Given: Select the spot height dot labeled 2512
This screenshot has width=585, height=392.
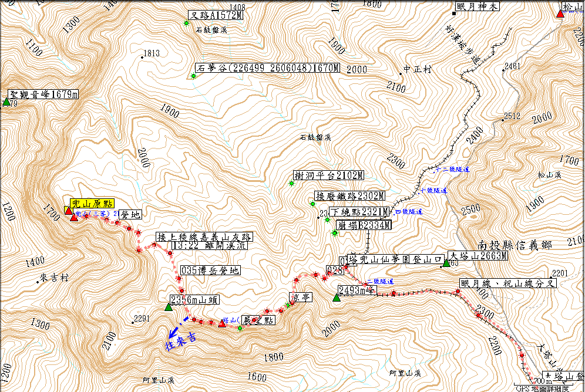Looking at the screenshot, I should [x=503, y=120].
